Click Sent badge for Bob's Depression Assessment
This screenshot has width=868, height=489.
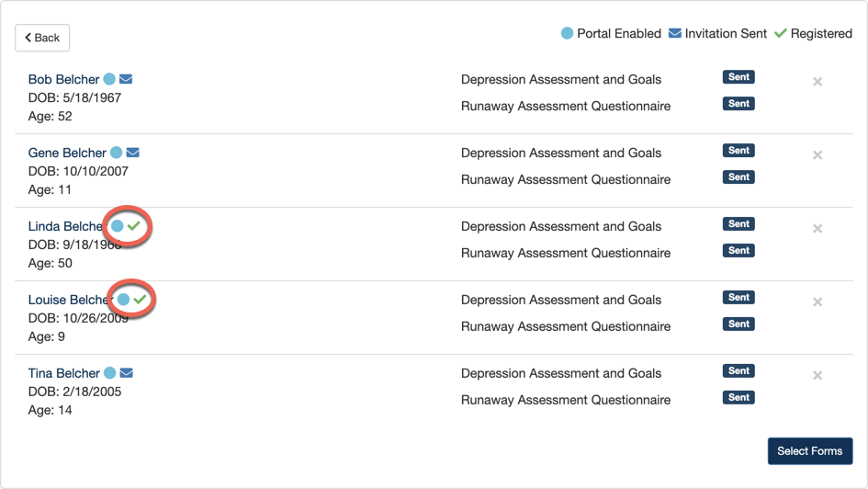[738, 77]
